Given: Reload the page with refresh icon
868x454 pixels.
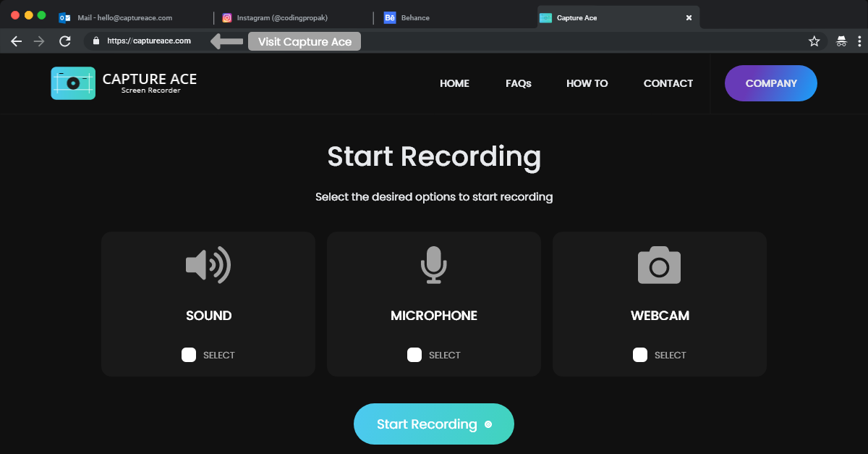Looking at the screenshot, I should coord(65,41).
